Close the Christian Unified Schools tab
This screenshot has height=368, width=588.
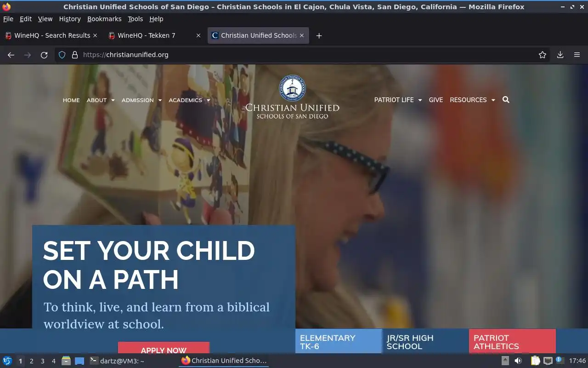(x=302, y=35)
